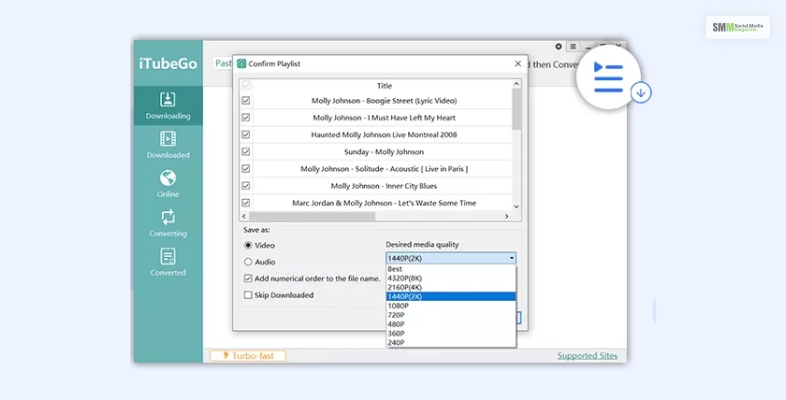The height and width of the screenshot is (400, 786).
Task: Open the Converted section in sidebar
Action: pyautogui.click(x=168, y=262)
